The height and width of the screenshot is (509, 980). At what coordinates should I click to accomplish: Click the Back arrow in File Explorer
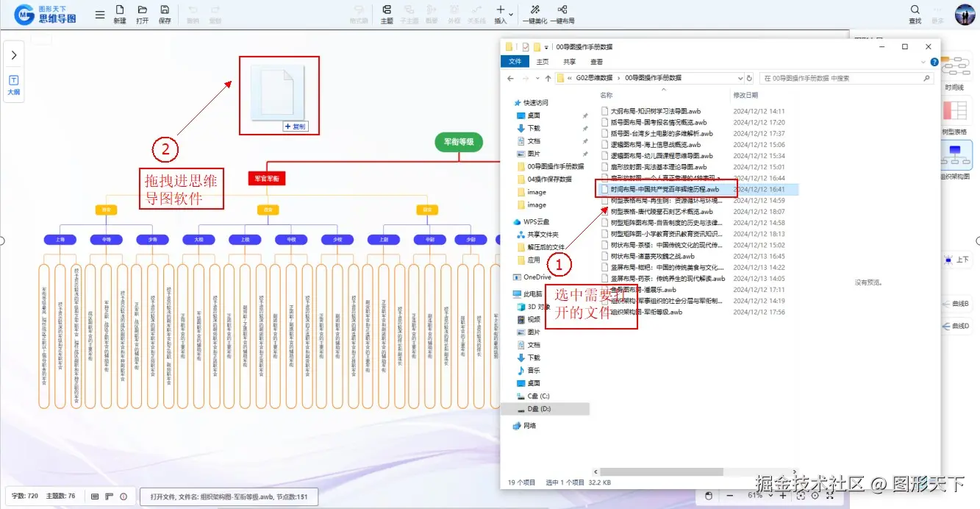click(511, 78)
